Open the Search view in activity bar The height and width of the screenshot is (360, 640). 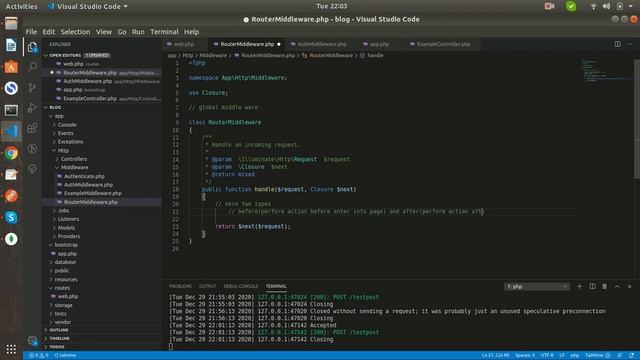coord(32,66)
